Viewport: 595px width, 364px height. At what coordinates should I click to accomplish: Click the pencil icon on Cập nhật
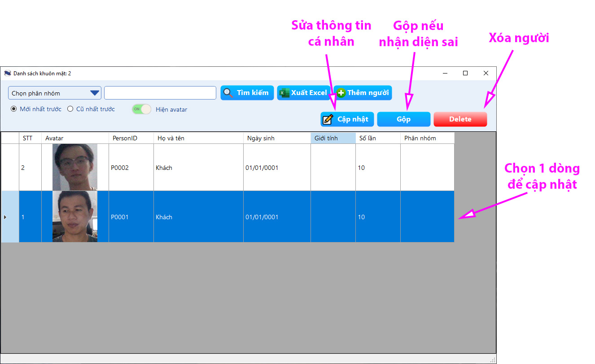point(328,119)
